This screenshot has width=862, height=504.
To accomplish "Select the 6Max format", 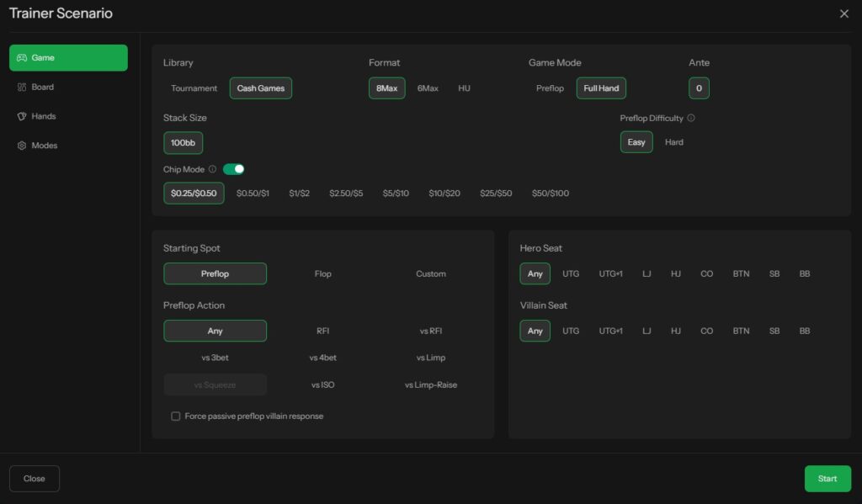I will pos(428,88).
